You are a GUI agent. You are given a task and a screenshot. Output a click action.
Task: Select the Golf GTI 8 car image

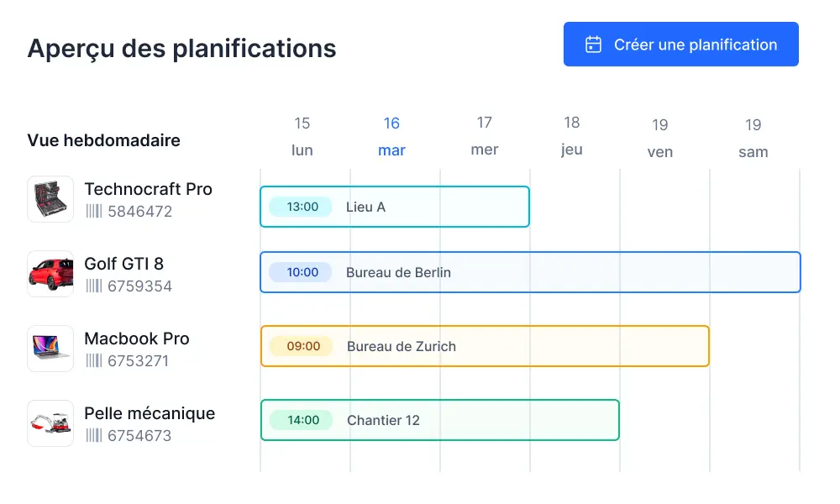point(50,273)
